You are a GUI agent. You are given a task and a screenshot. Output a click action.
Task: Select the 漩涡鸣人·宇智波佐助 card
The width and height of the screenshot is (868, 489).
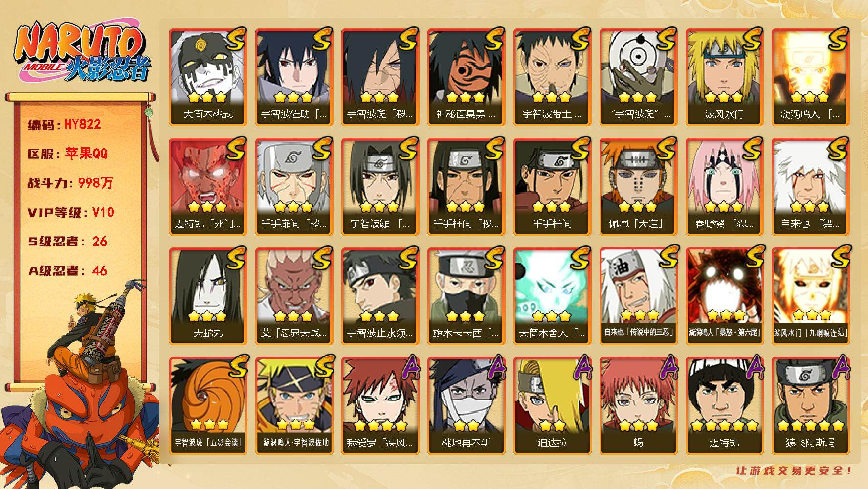point(294,405)
